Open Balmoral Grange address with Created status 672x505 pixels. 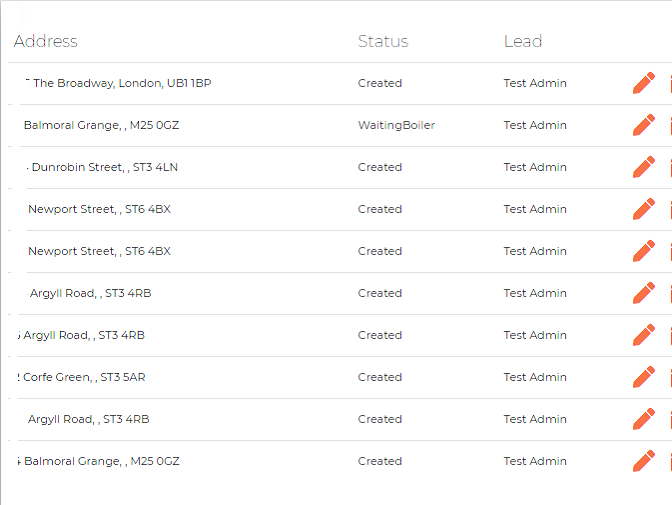click(99, 461)
